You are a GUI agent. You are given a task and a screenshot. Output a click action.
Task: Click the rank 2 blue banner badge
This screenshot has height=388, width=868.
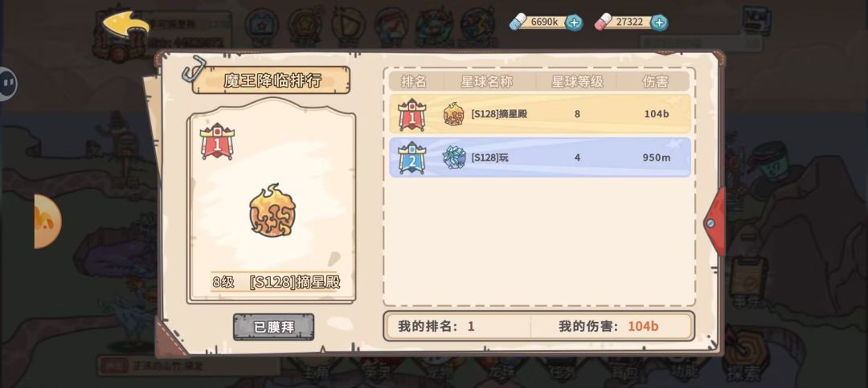coord(411,157)
